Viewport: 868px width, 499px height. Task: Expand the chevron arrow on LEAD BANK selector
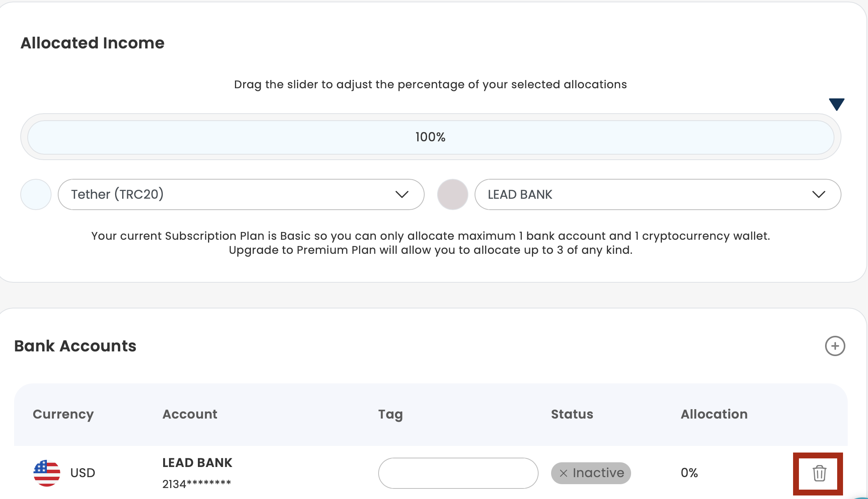[x=818, y=194]
